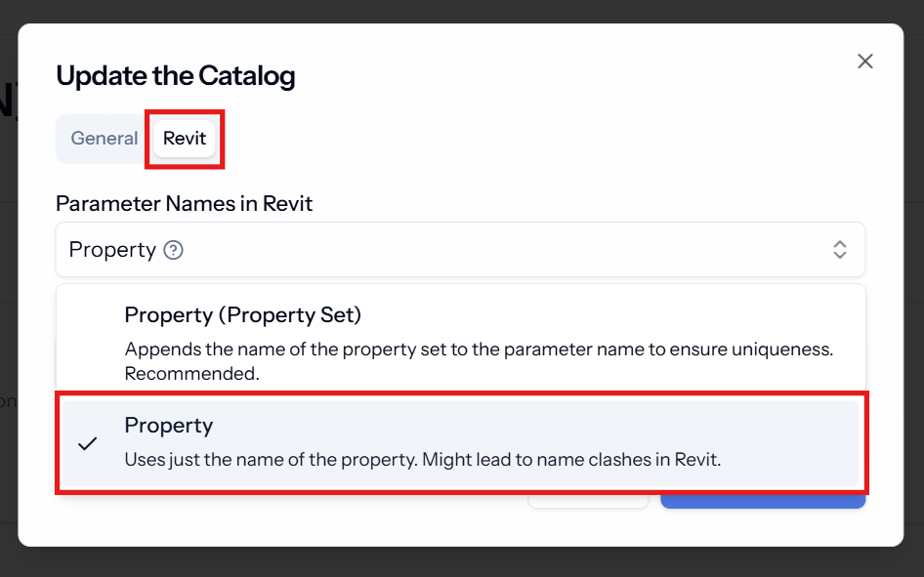
Task: Choose the Property (Property Set) option
Action: (460, 342)
